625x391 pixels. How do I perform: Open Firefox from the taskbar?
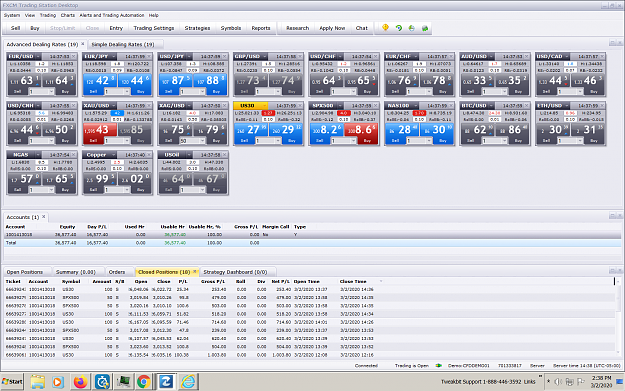(80, 382)
